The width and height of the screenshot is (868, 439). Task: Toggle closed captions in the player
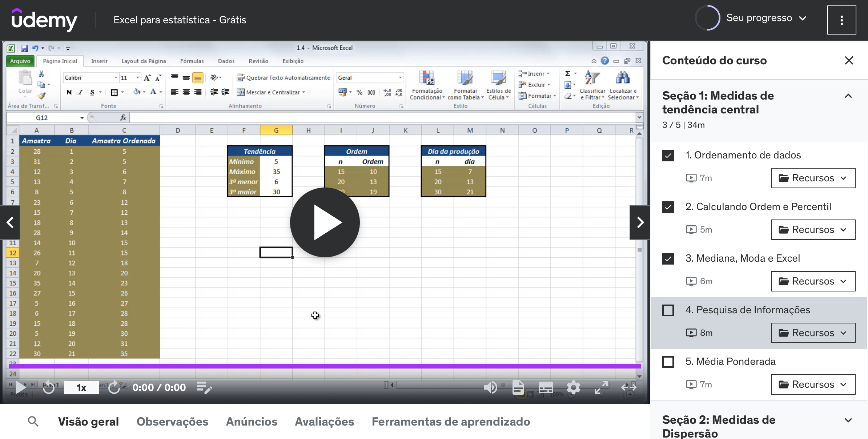point(546,387)
